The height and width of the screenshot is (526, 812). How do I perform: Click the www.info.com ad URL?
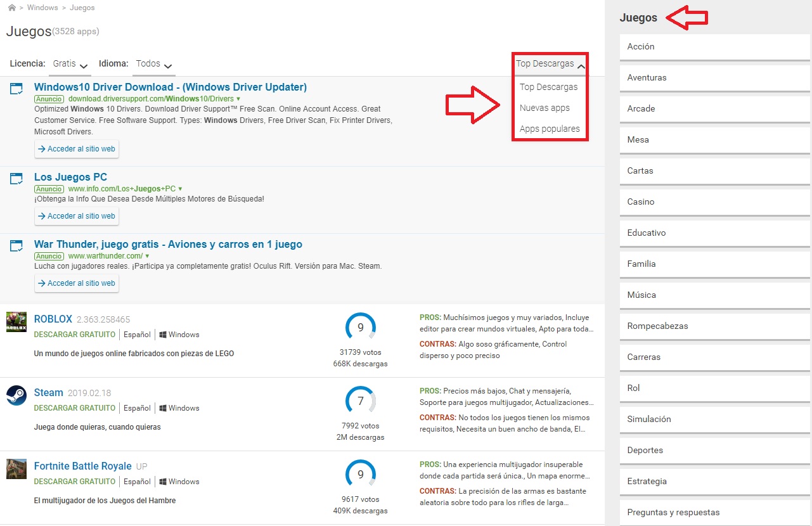(x=122, y=189)
